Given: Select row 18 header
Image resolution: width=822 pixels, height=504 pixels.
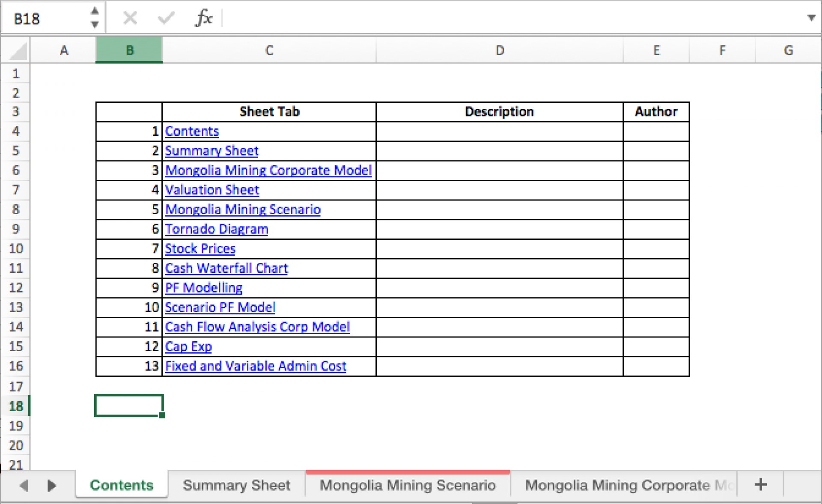Looking at the screenshot, I should 16,406.
